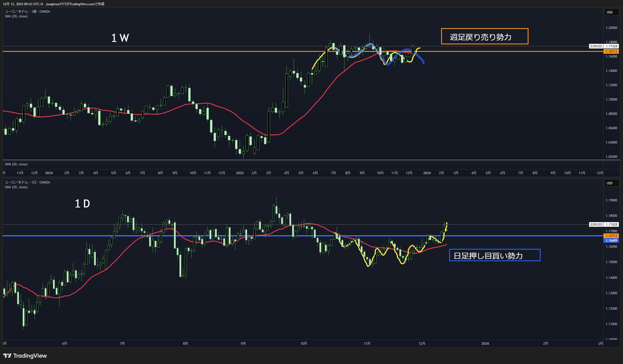Click the junglesurf777 TradingView.com credit text at the top

click(x=53, y=4)
